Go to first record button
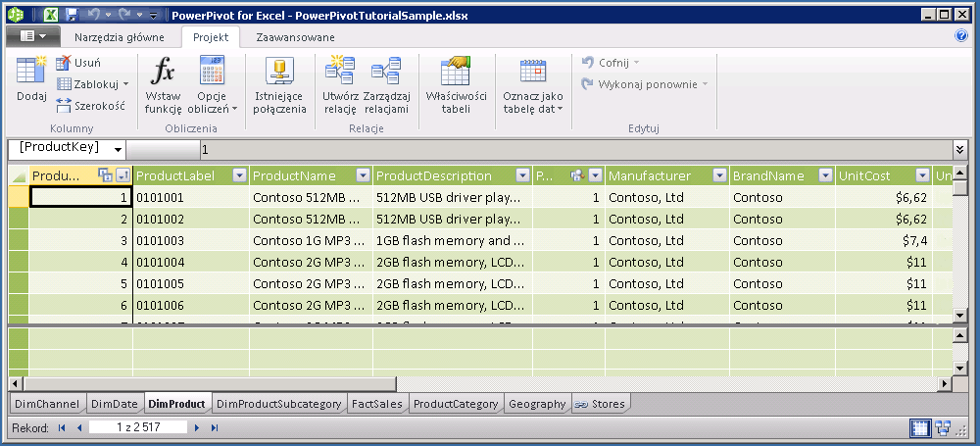Screen dimensions: 980x446 tap(61, 427)
